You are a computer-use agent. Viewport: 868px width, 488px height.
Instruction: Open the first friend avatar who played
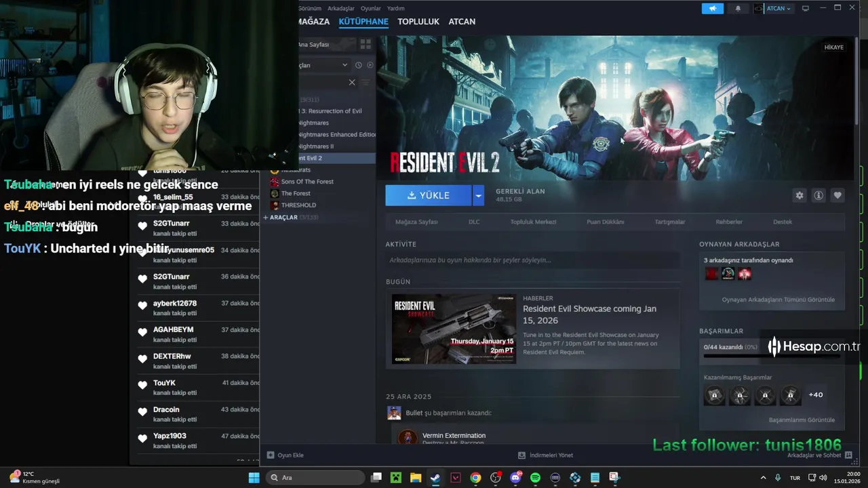click(x=711, y=274)
